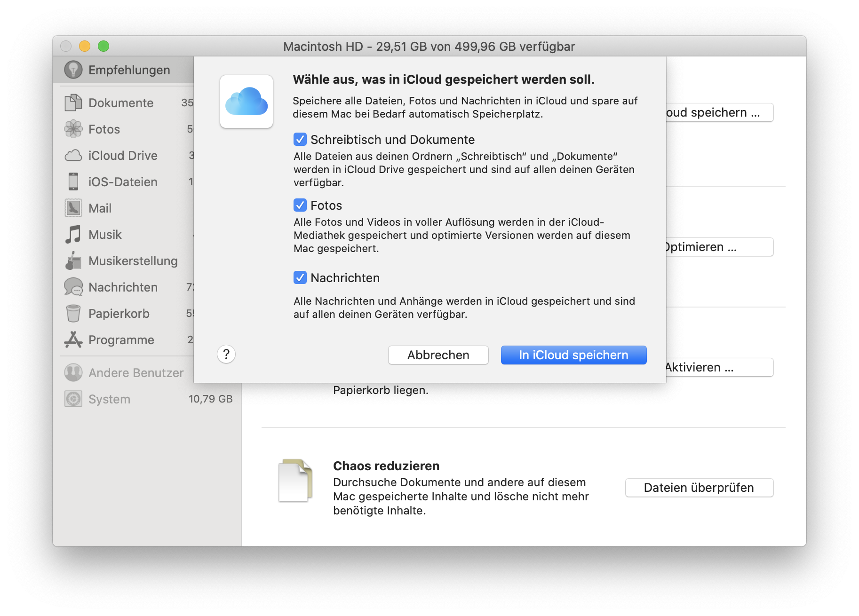
Task: Select Empfehlungen in the sidebar
Action: [x=123, y=70]
